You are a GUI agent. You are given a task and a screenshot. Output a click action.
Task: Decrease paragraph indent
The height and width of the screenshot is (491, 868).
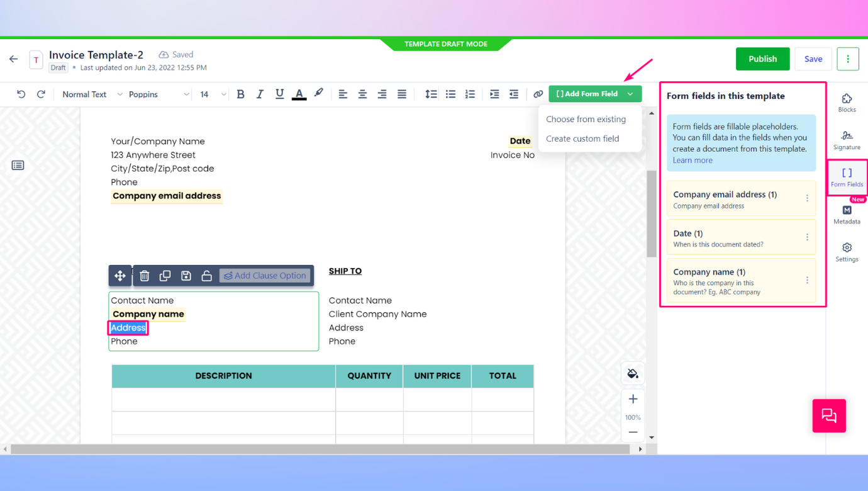tap(514, 94)
